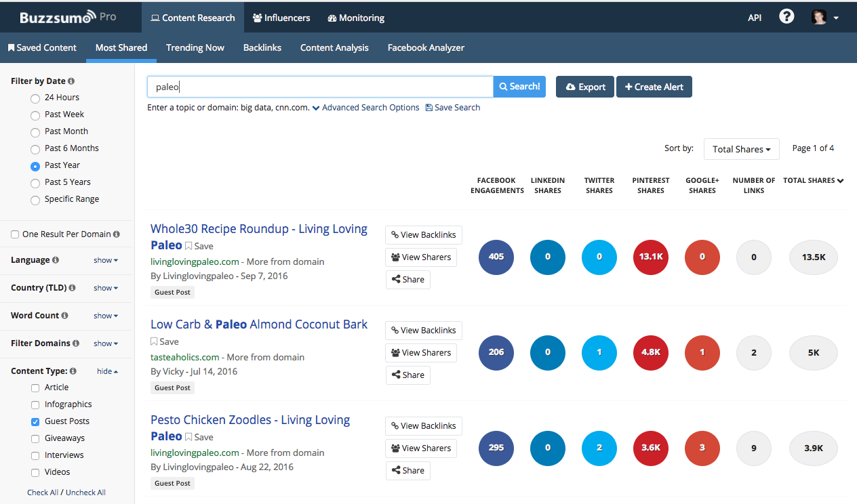The height and width of the screenshot is (504, 857).
Task: Click the Search! button
Action: tap(519, 87)
